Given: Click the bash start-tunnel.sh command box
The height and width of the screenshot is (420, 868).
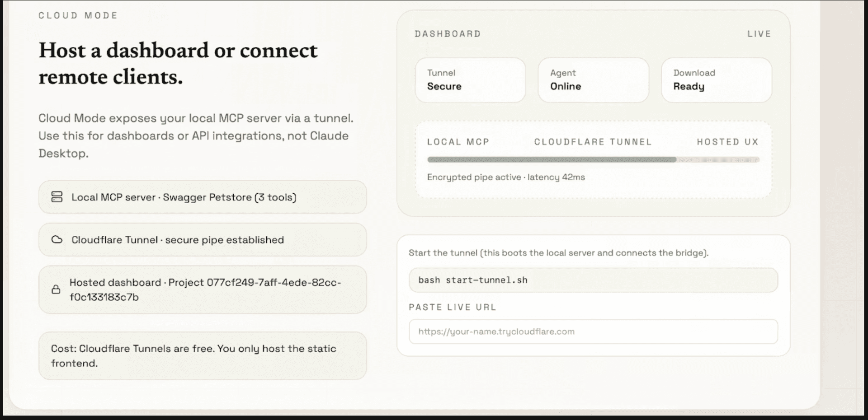Looking at the screenshot, I should click(593, 280).
